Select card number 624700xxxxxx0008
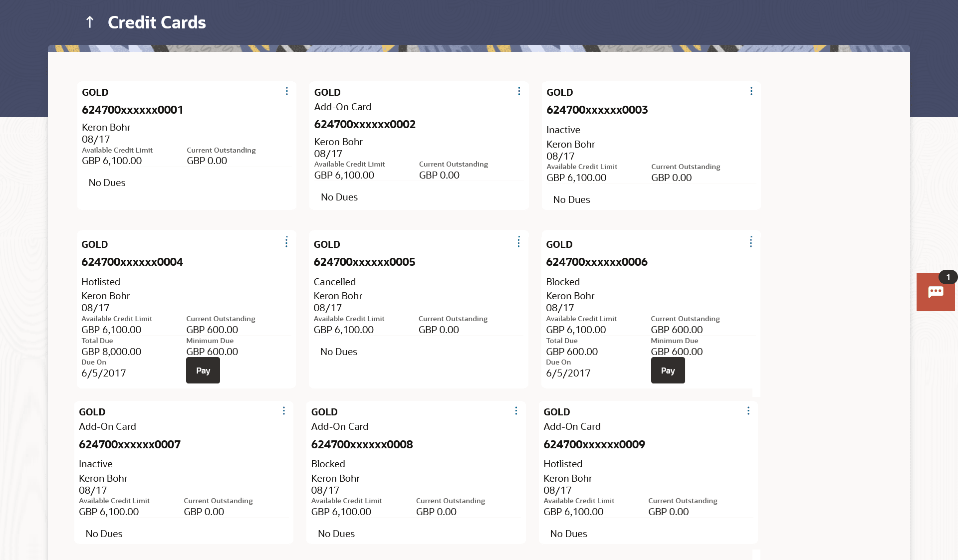The width and height of the screenshot is (958, 560). point(362,445)
